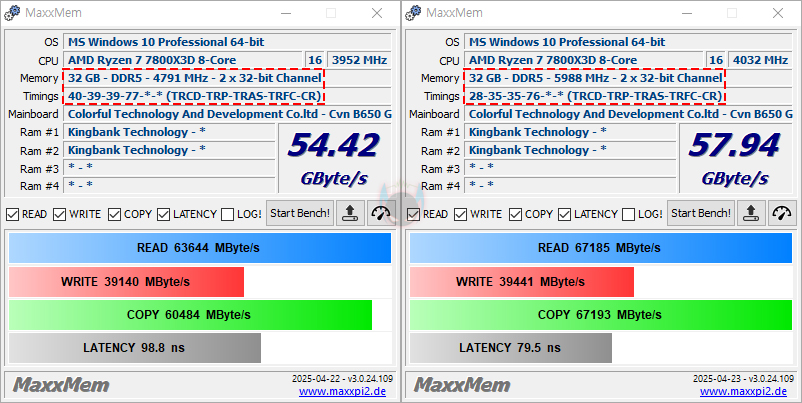802x403 pixels.
Task: Click MaxxMem logo in right window footer
Action: (462, 385)
